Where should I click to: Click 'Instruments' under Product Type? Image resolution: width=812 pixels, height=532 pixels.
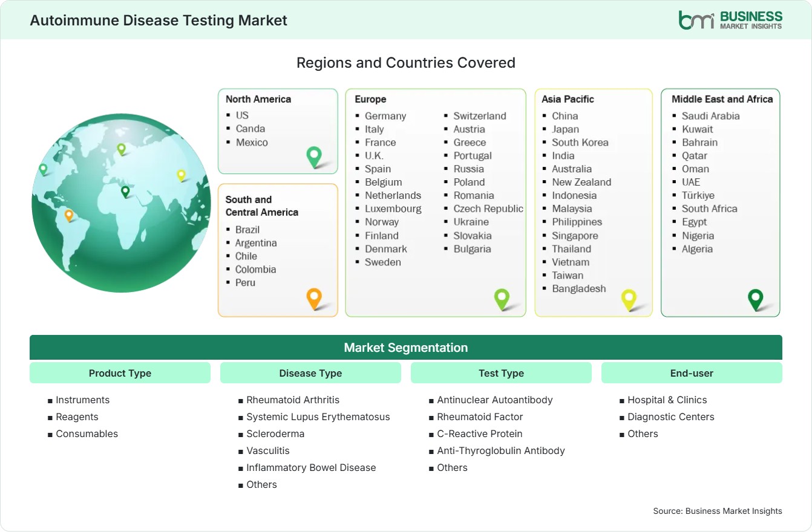point(83,400)
